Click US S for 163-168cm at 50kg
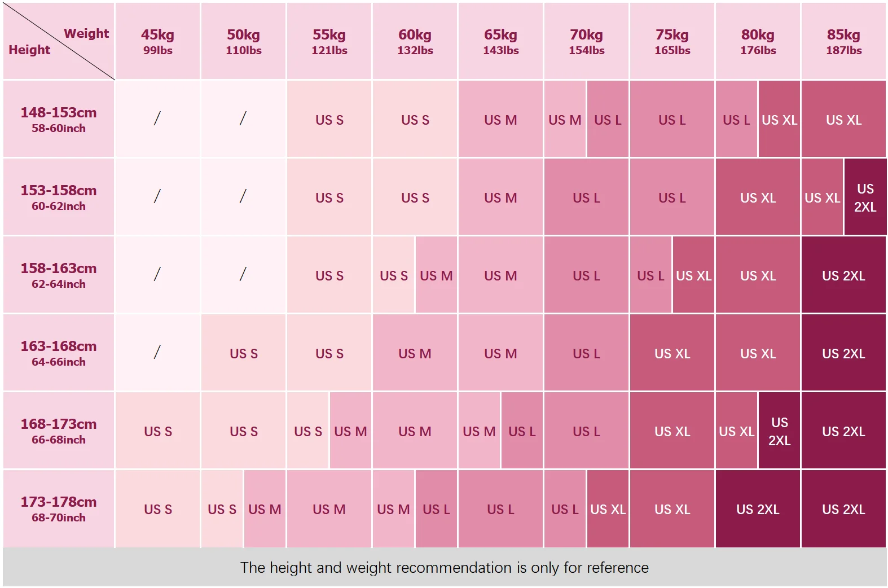 243,353
